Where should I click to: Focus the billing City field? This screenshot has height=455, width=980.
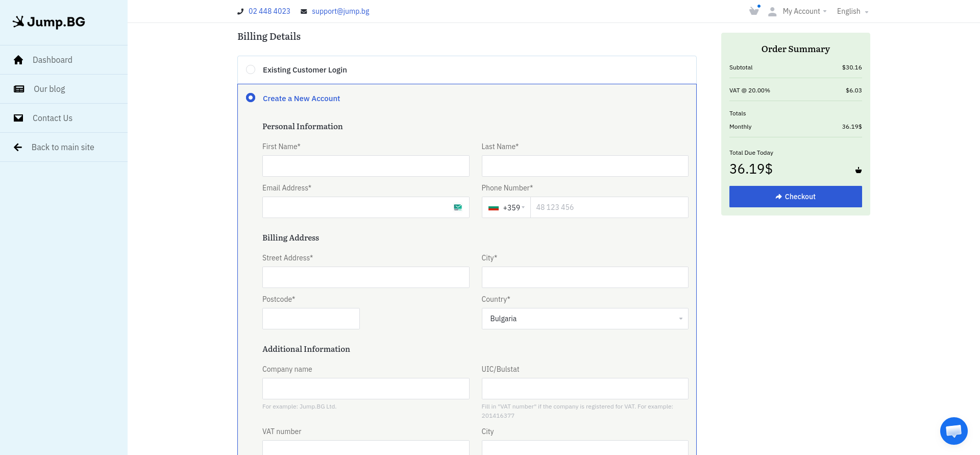(585, 277)
